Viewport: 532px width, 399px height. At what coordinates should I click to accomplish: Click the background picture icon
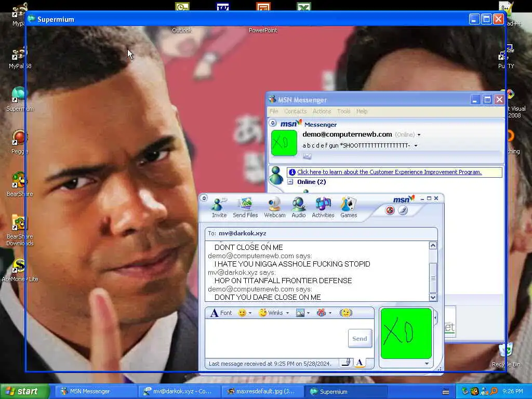[x=300, y=313]
